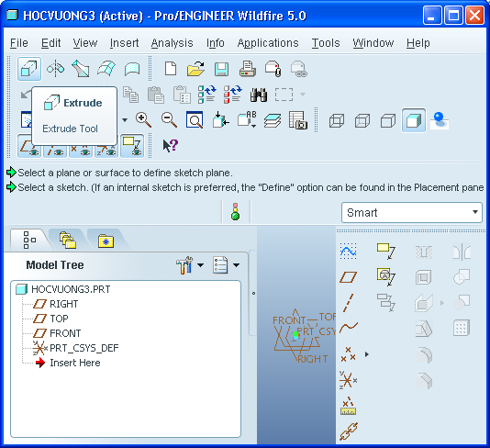Open the selection box options arrow

click(303, 95)
